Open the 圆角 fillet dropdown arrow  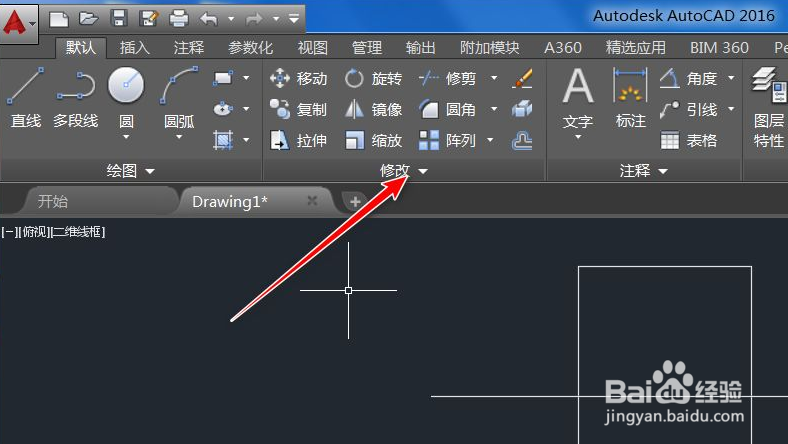tap(494, 109)
